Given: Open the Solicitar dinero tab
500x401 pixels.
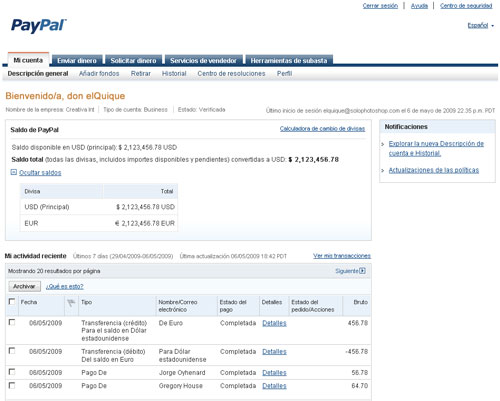Looking at the screenshot, I should tap(133, 60).
